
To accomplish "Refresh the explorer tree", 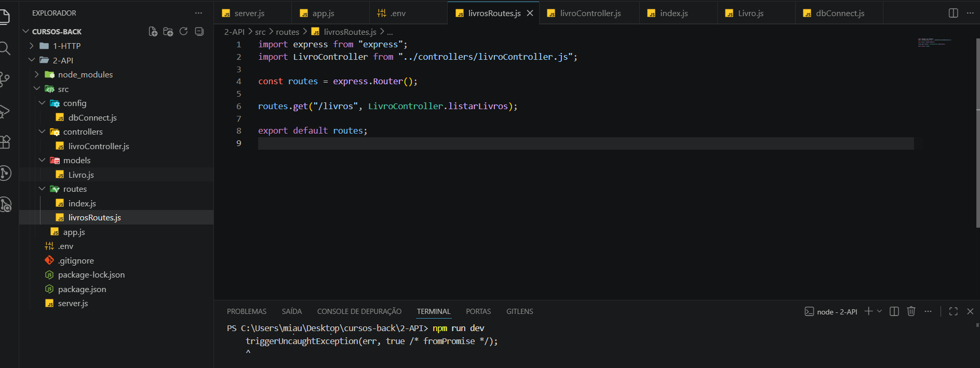I will click(183, 32).
